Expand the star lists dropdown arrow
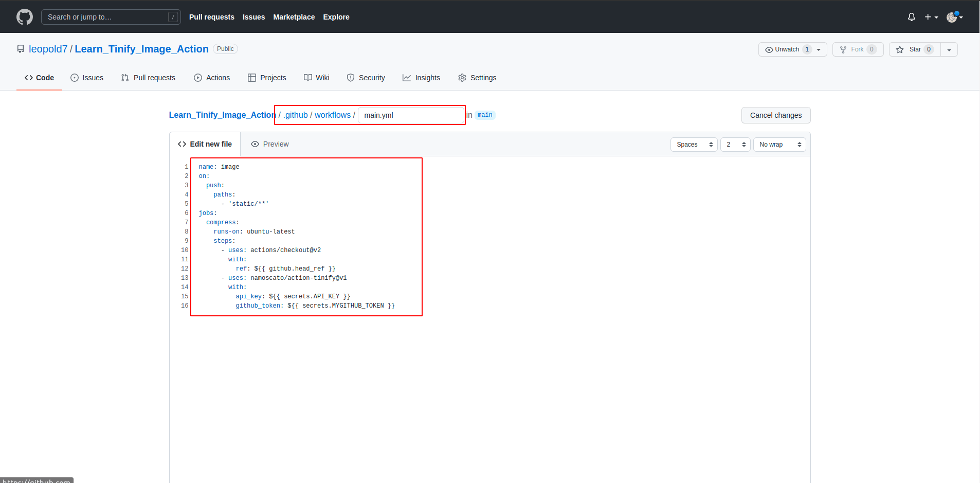The height and width of the screenshot is (483, 980). coord(949,49)
